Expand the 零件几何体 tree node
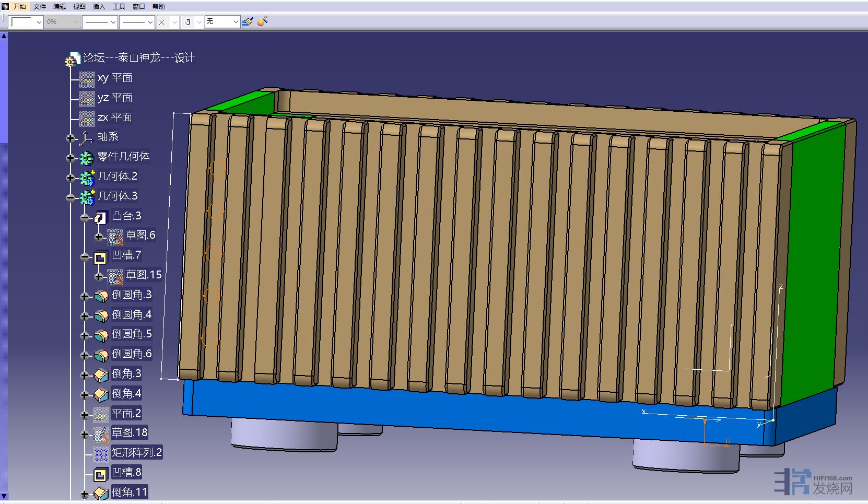The width and height of the screenshot is (868, 504). pos(71,158)
